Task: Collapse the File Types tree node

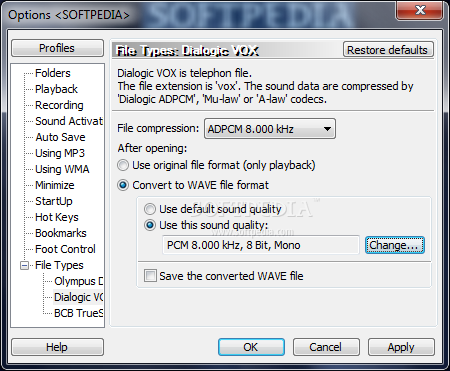Action: tap(24, 265)
